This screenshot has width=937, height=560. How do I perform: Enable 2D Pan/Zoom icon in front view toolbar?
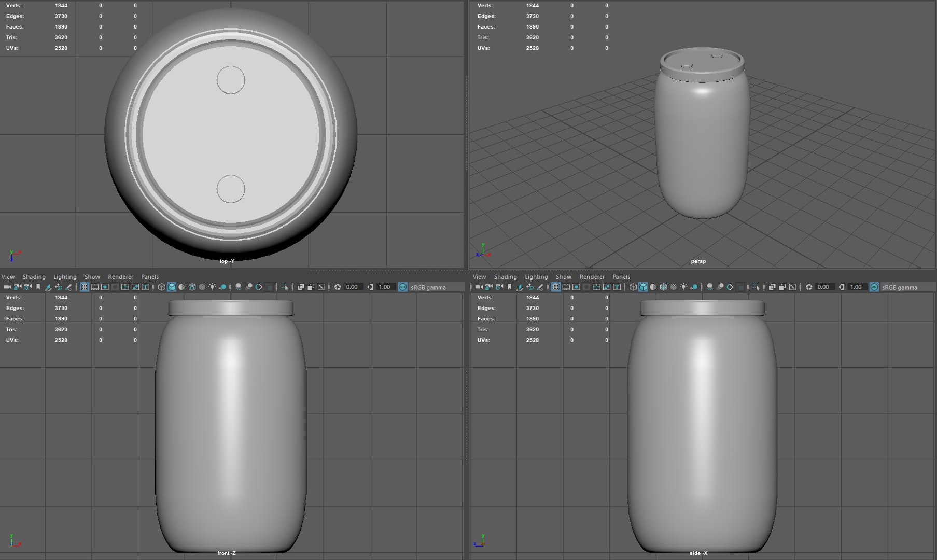tap(58, 287)
